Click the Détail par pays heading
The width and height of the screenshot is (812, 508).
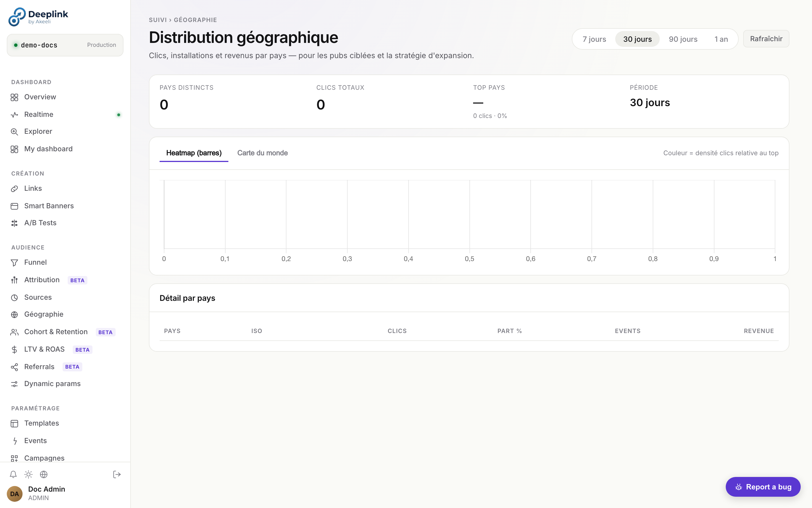click(187, 298)
